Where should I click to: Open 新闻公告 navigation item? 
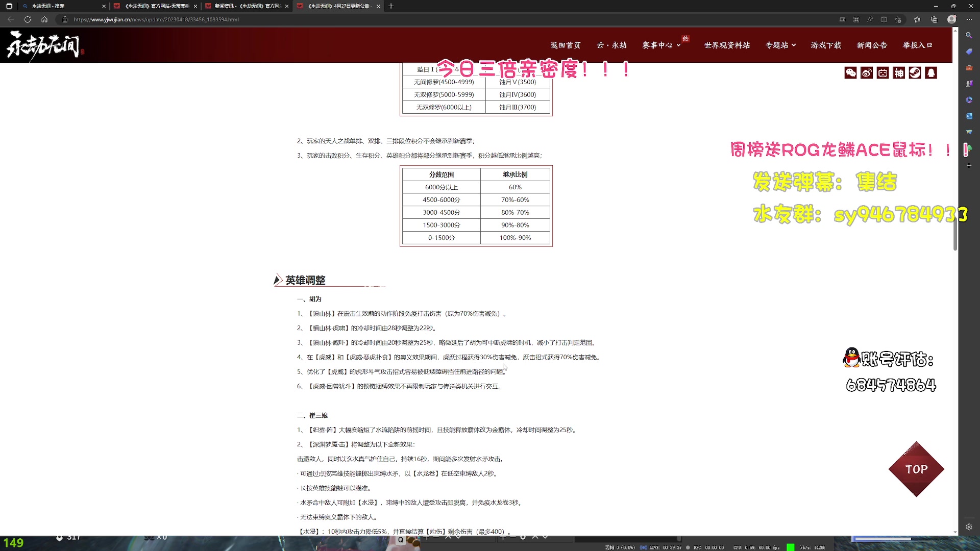[872, 45]
